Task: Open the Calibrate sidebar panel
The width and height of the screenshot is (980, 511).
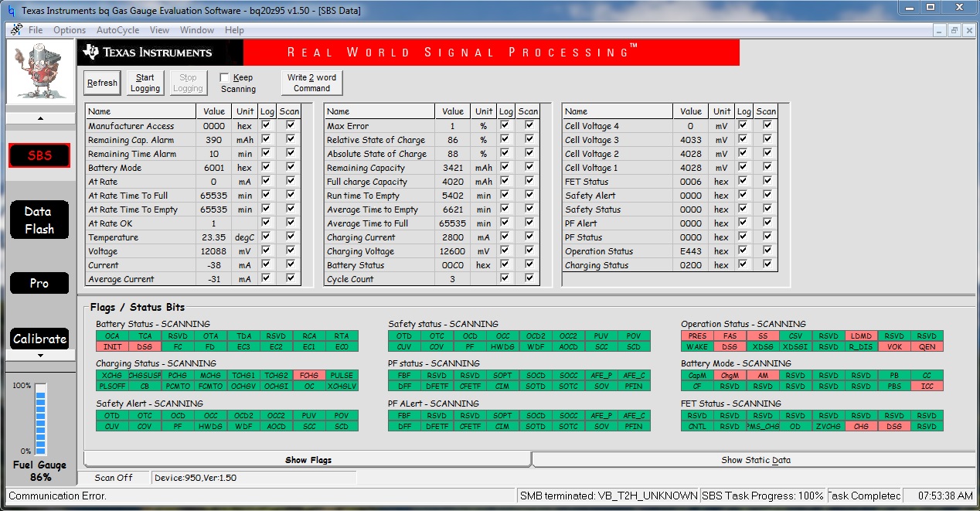Action: [x=39, y=339]
